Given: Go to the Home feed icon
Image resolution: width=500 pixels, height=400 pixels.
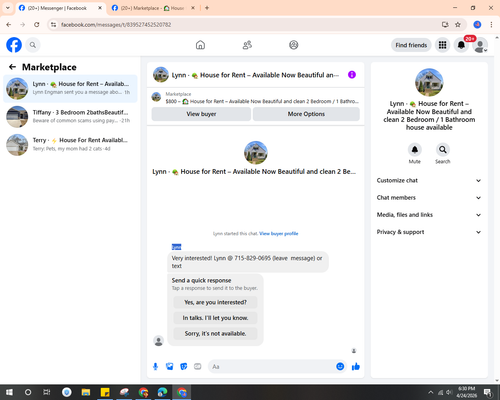Looking at the screenshot, I should tap(200, 45).
